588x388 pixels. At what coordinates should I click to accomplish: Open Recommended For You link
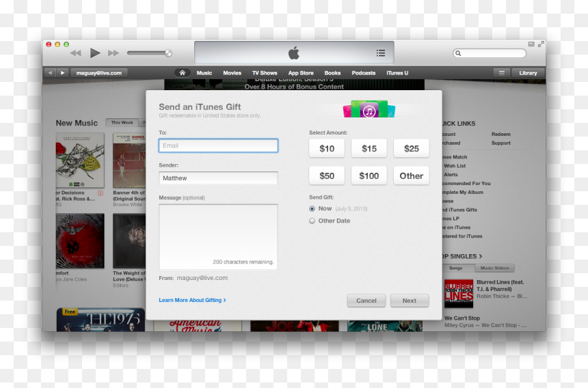coord(466,184)
